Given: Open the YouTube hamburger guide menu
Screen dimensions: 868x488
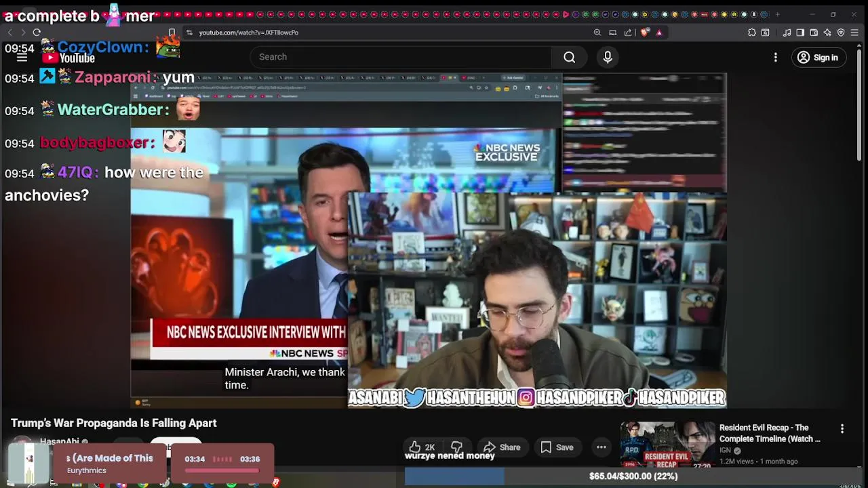Looking at the screenshot, I should tap(22, 58).
